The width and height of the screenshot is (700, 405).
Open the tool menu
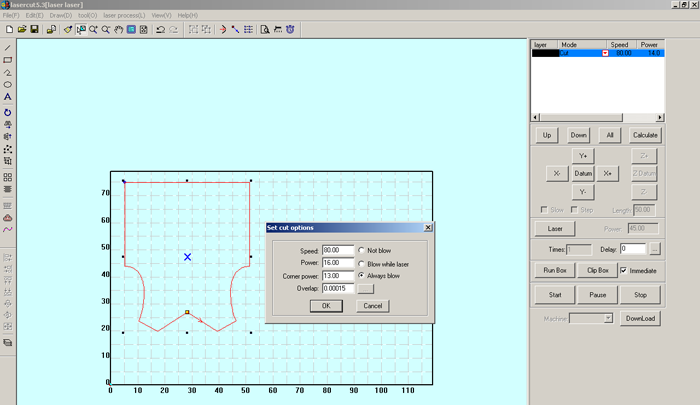tap(88, 15)
